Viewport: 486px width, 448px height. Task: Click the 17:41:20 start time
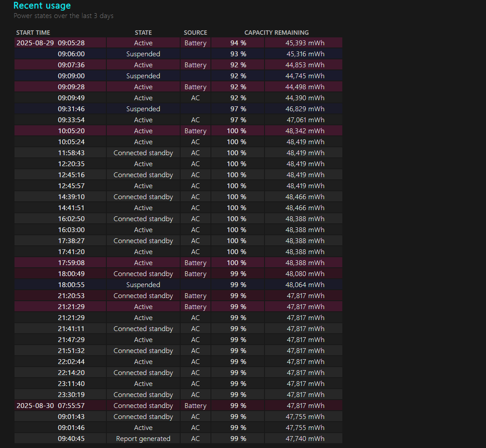(x=71, y=252)
